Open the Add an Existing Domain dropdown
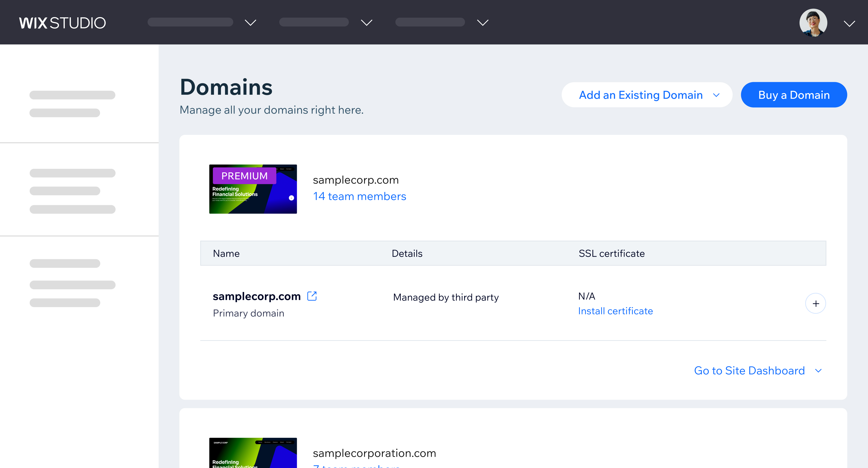This screenshot has height=468, width=868. point(647,95)
